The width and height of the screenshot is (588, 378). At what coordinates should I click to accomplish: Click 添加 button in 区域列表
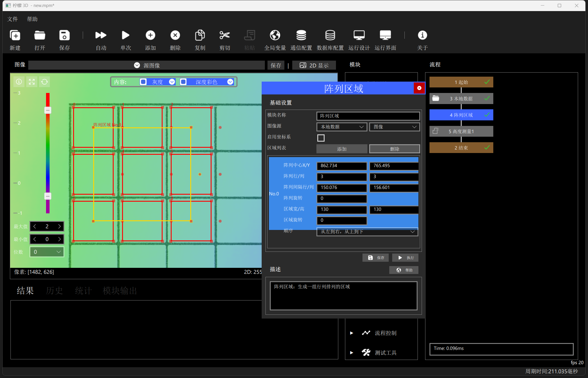[x=342, y=149]
